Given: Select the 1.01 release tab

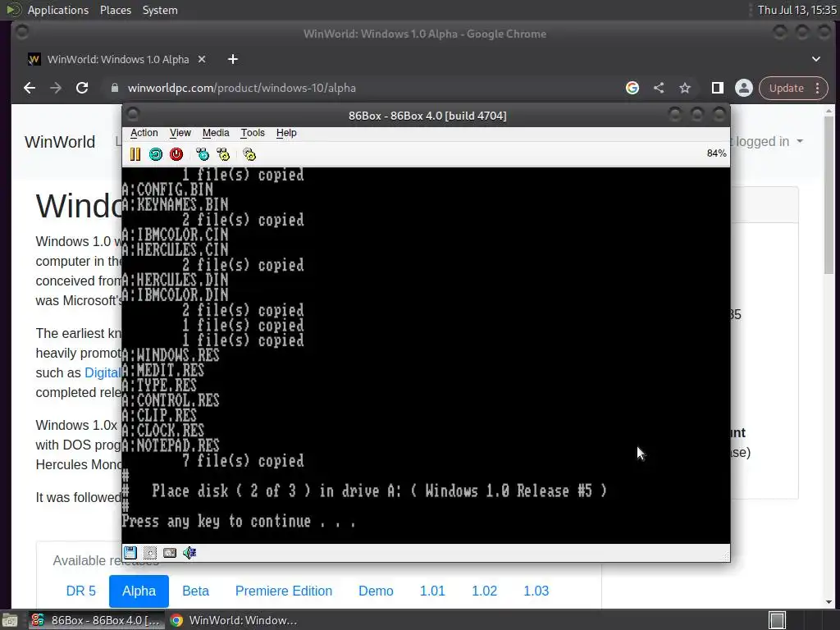Looking at the screenshot, I should point(432,591).
